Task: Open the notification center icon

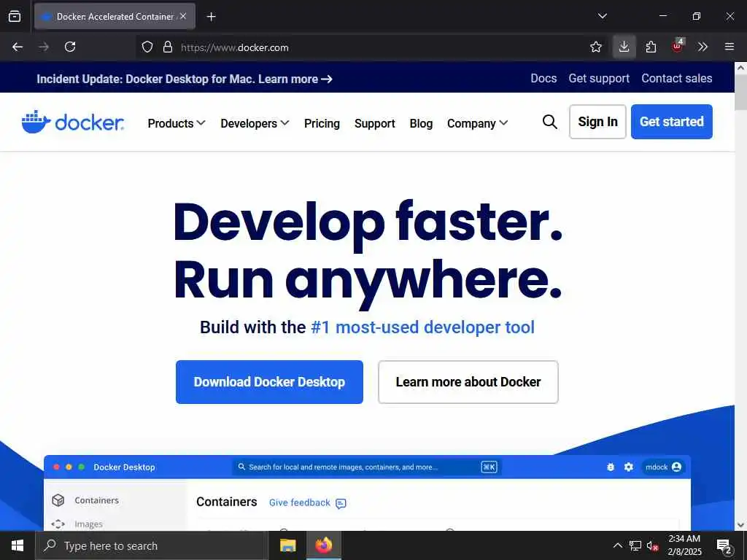Action: pos(724,546)
